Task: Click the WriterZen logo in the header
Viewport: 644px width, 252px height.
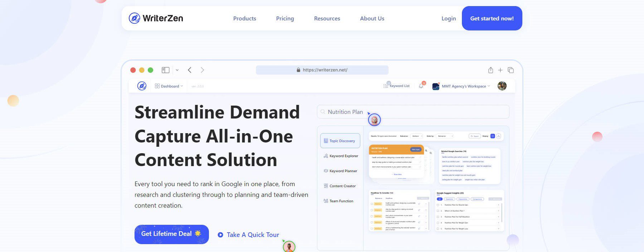Action: (156, 18)
